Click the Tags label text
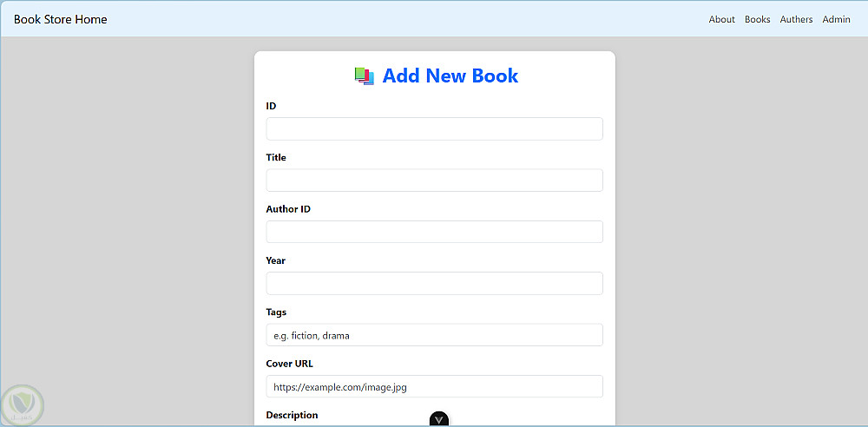This screenshot has width=868, height=427. point(276,312)
